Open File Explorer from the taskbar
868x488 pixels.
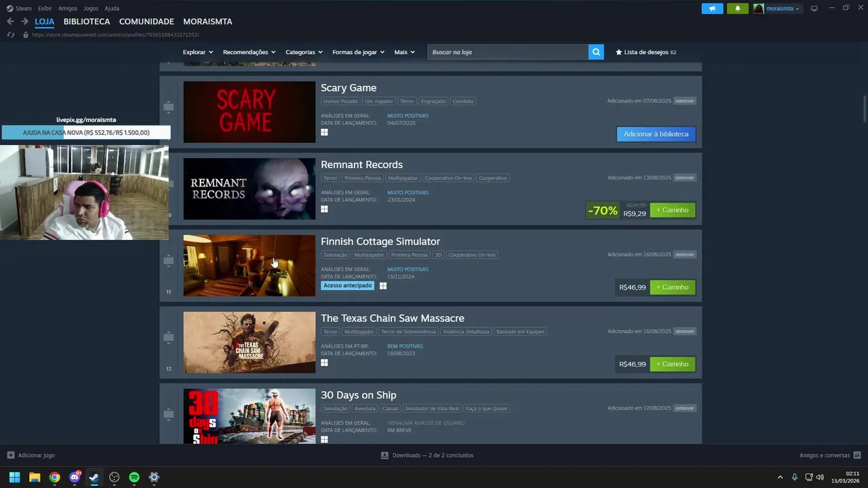(x=35, y=477)
